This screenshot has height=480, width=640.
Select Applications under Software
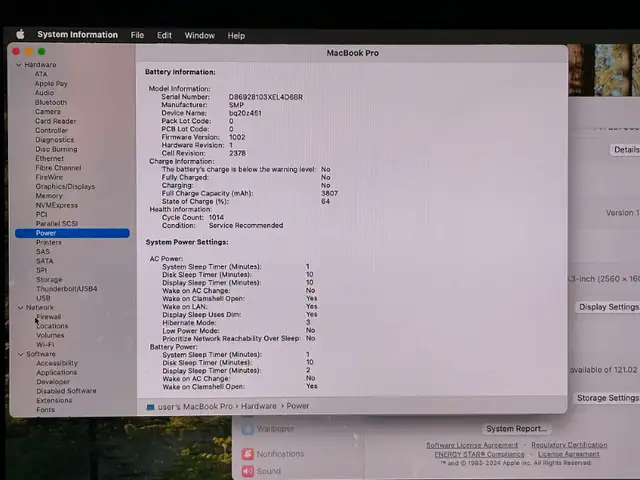click(x=56, y=372)
